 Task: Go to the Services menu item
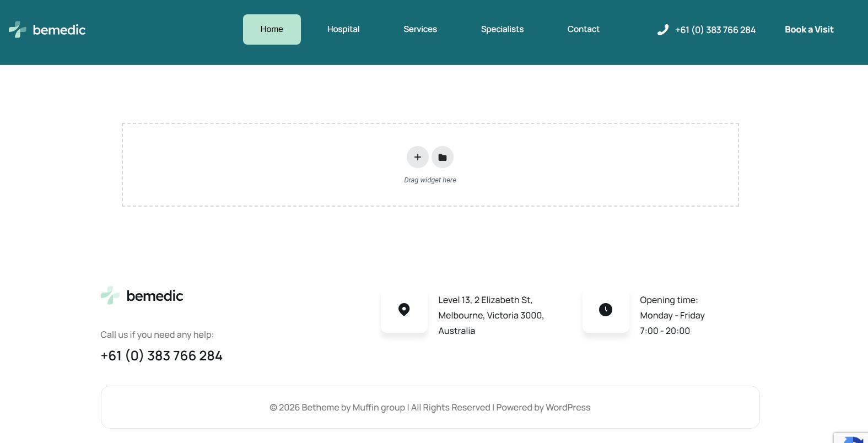click(420, 29)
